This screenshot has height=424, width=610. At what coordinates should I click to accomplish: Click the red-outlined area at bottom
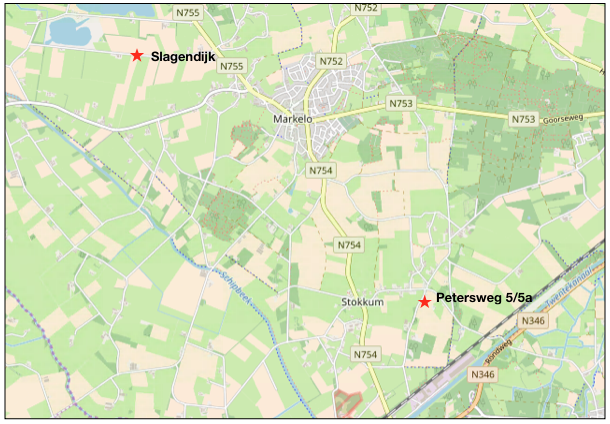click(347, 404)
